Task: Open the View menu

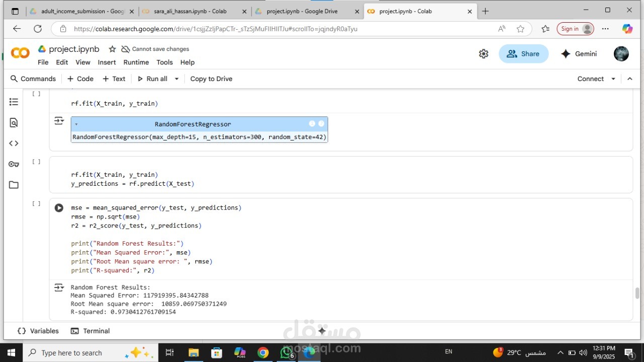Action: pyautogui.click(x=83, y=62)
